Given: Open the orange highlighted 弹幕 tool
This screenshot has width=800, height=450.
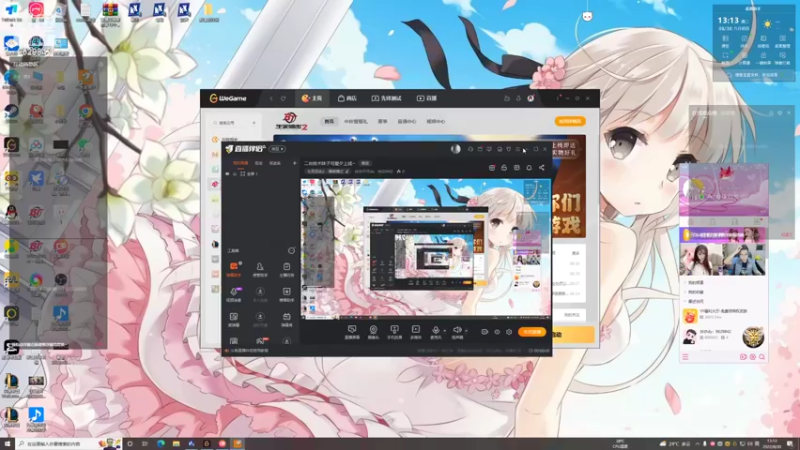Looking at the screenshot, I should tap(234, 269).
